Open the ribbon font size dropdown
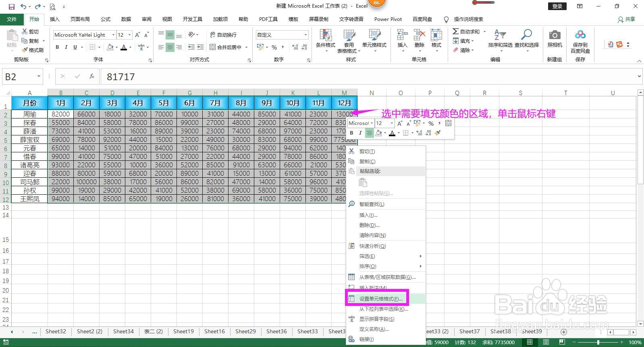Viewport: 644px width, 347px height. (x=130, y=35)
